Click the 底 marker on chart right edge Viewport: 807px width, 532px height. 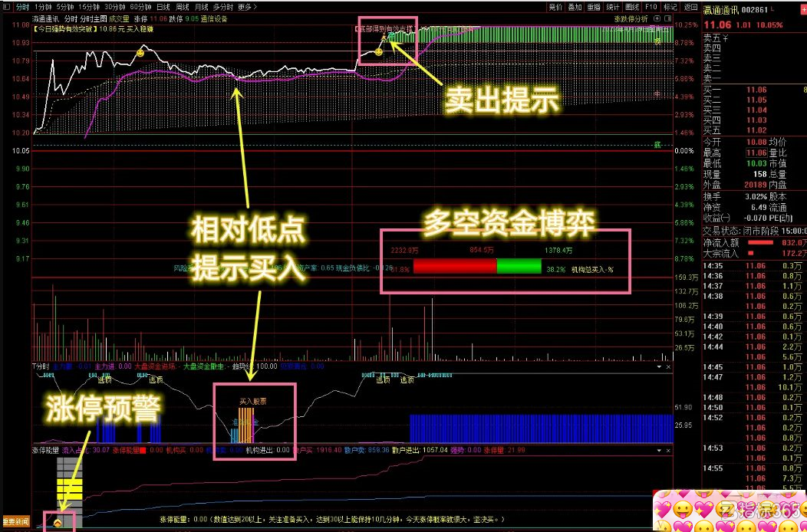pyautogui.click(x=657, y=145)
